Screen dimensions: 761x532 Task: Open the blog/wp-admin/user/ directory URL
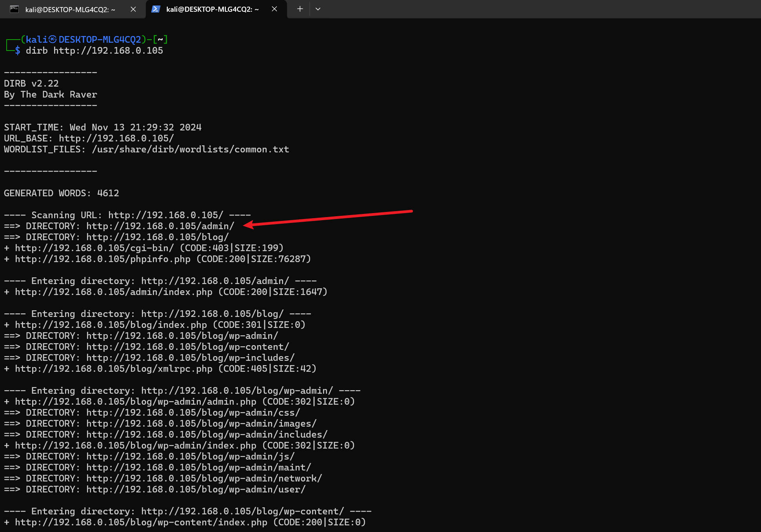[196, 489]
